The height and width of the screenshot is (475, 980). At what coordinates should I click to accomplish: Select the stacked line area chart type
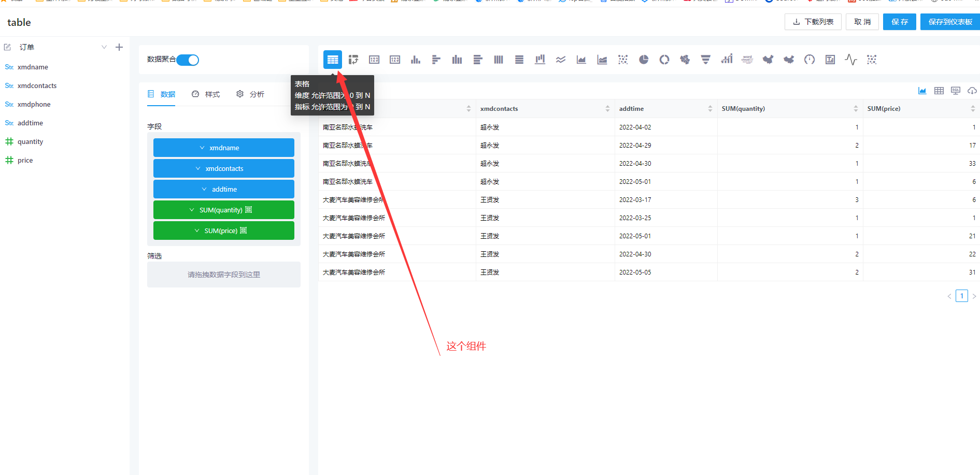601,60
